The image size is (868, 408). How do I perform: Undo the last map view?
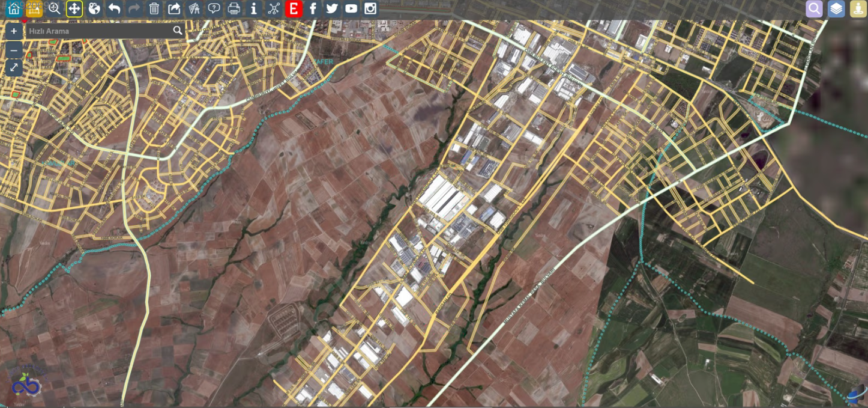pos(114,8)
